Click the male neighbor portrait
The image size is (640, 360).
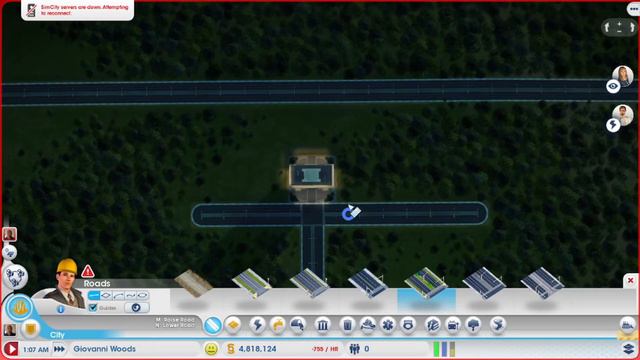pyautogui.click(x=623, y=114)
